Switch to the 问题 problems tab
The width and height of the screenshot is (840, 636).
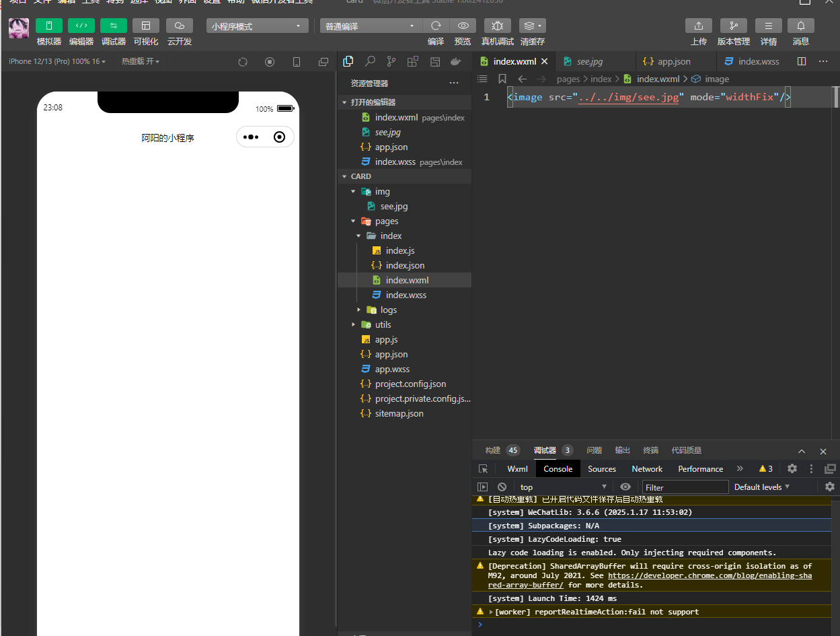point(595,450)
